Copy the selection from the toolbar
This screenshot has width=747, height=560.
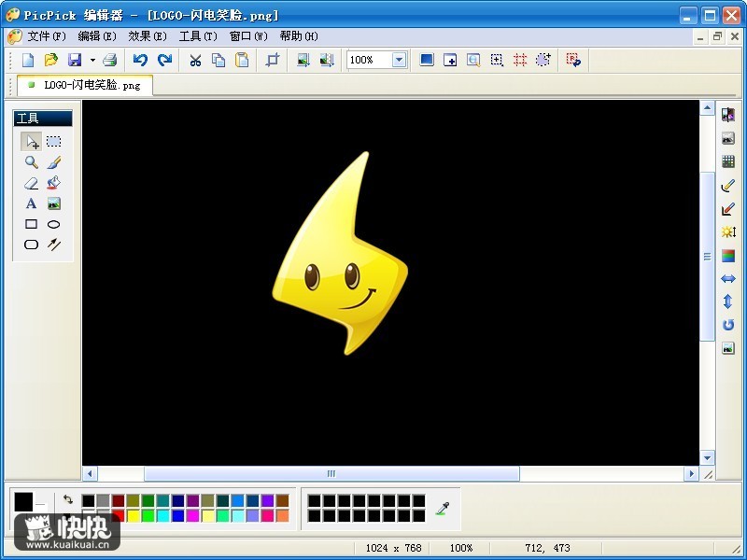218,60
